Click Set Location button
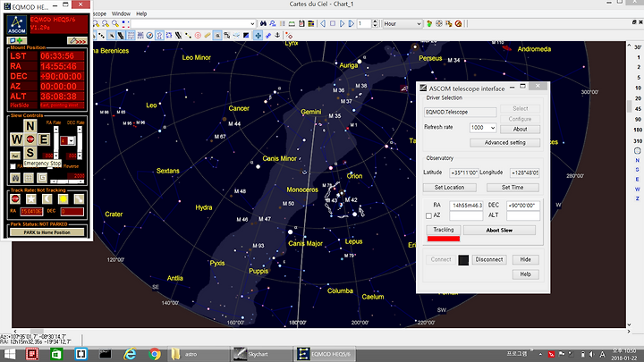Screen dimensions: 644x362 (x=449, y=188)
